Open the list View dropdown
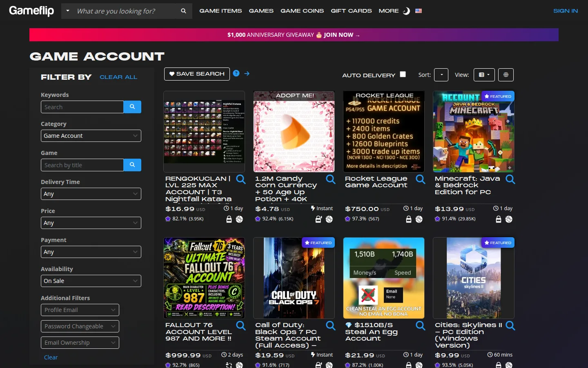The height and width of the screenshot is (368, 588). [x=484, y=75]
